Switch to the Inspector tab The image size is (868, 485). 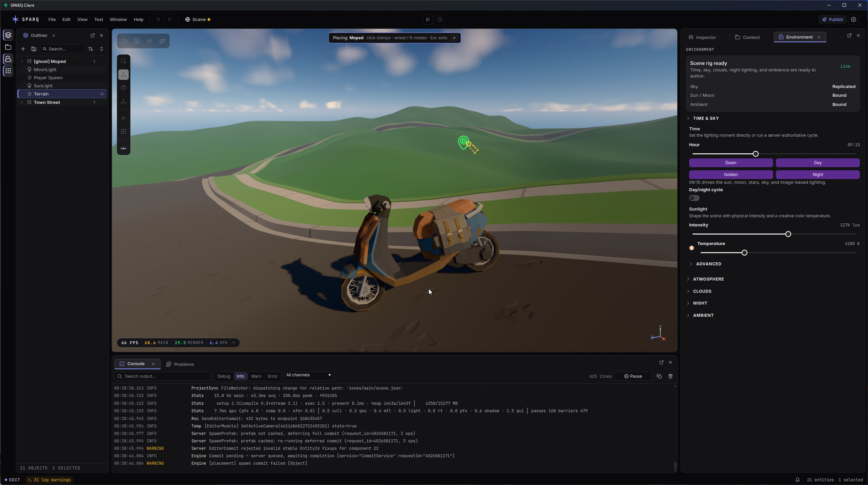point(702,37)
